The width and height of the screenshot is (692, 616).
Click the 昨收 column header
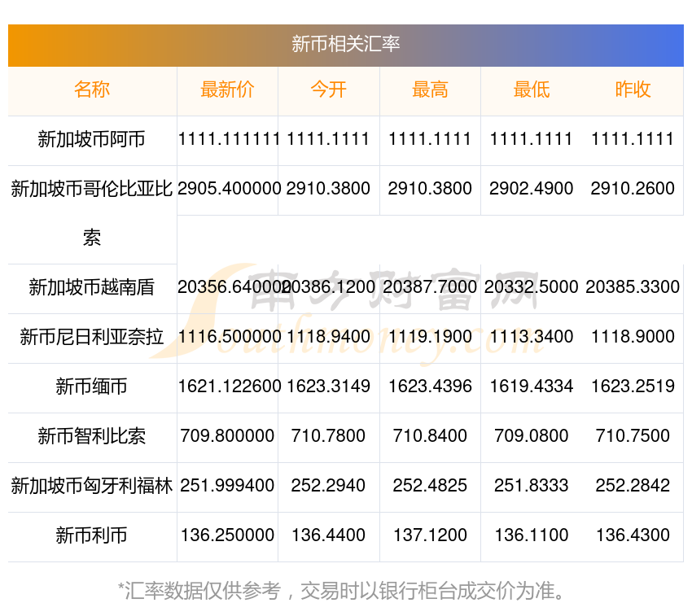[x=633, y=90]
